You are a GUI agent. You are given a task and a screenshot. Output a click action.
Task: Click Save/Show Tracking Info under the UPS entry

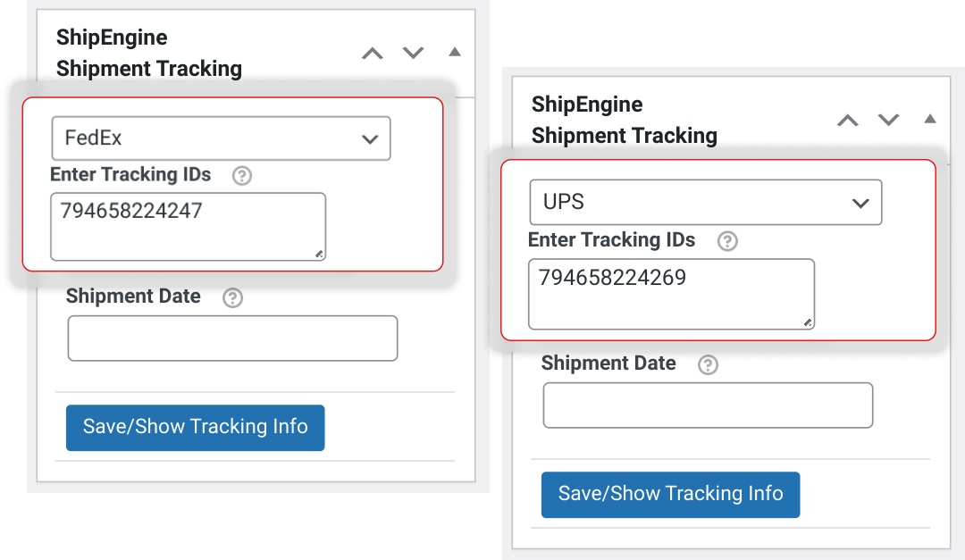tap(670, 495)
